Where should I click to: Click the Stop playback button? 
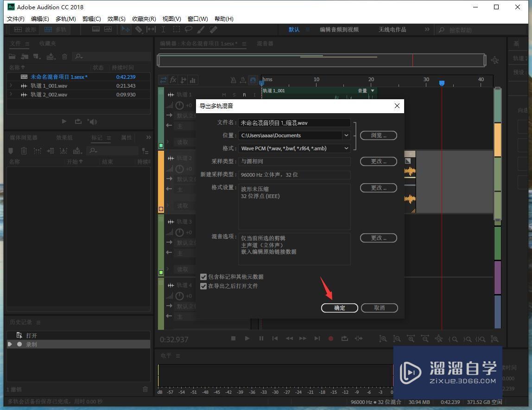point(233,338)
